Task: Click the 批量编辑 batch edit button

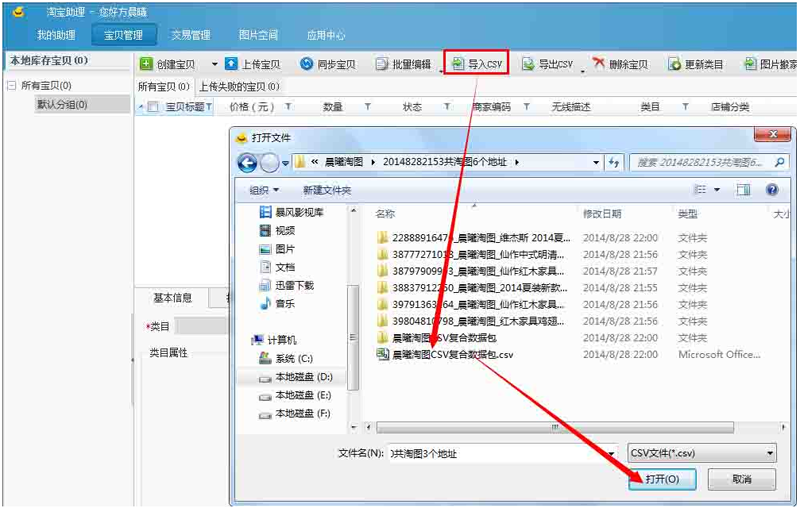Action: pos(403,64)
